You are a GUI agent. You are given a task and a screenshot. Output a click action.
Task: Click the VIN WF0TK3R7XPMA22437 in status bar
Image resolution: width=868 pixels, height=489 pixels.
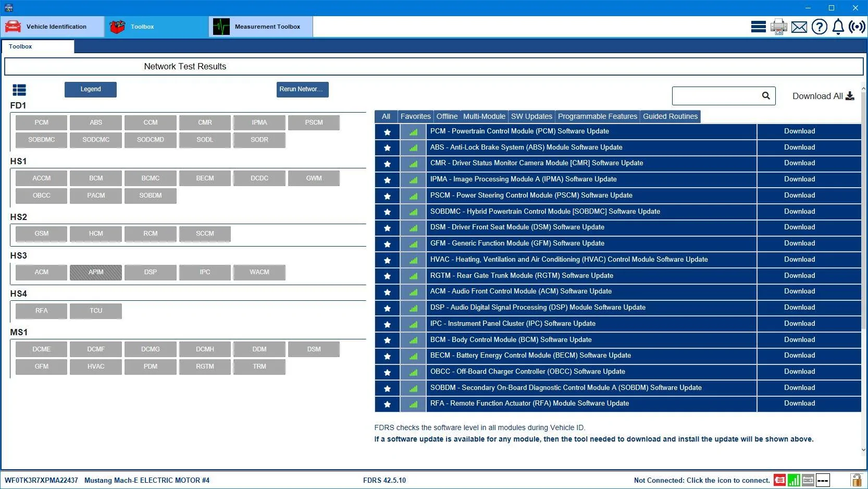41,480
